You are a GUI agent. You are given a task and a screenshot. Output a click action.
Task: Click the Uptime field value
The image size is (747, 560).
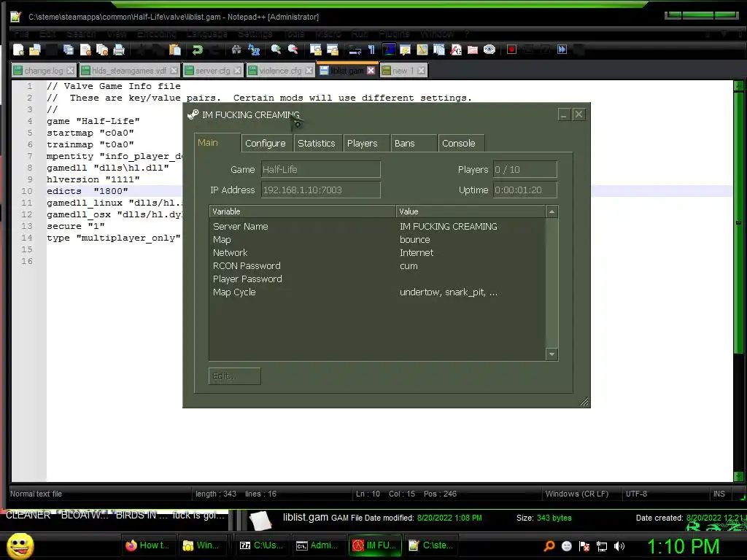point(525,190)
